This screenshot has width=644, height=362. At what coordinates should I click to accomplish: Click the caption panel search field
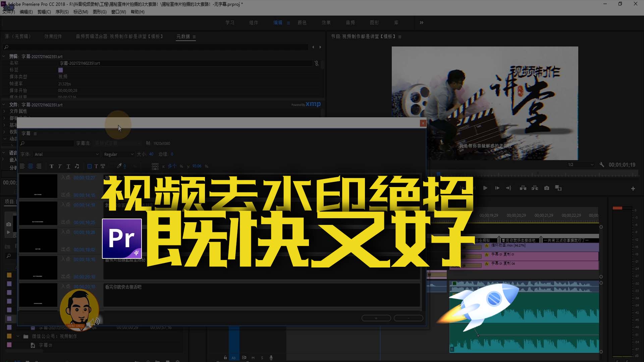pos(46,143)
